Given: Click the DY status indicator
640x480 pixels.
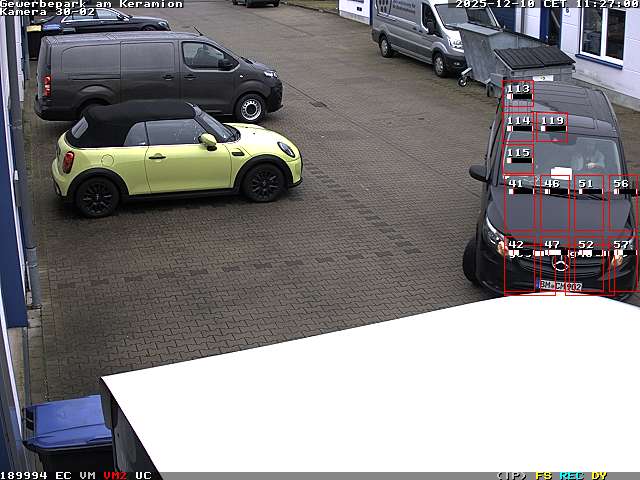Looking at the screenshot, I should (x=598, y=475).
